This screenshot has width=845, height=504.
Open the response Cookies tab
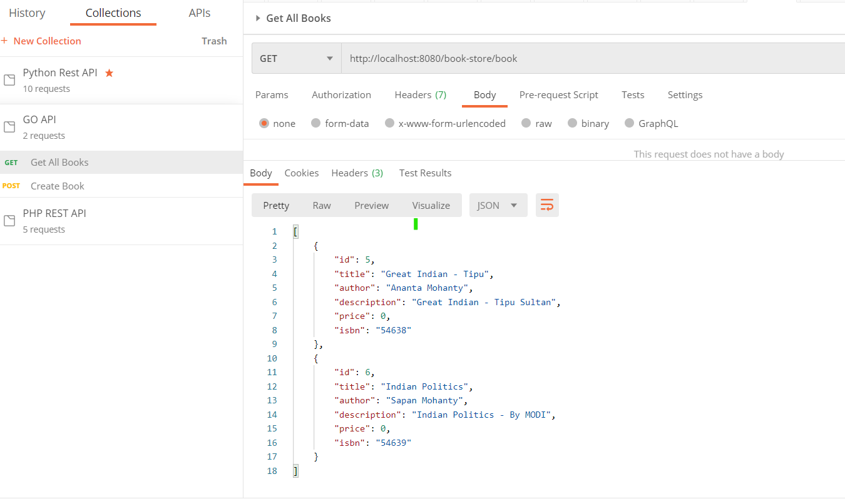coord(302,173)
